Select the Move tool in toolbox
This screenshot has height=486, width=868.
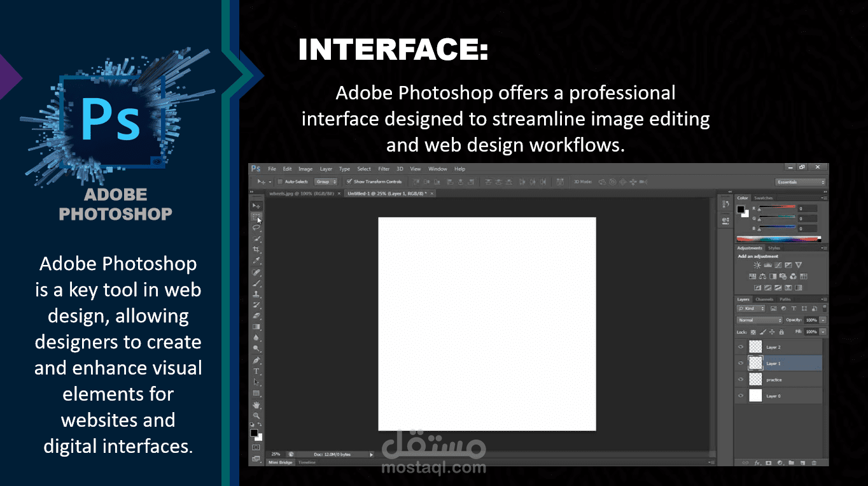(256, 205)
